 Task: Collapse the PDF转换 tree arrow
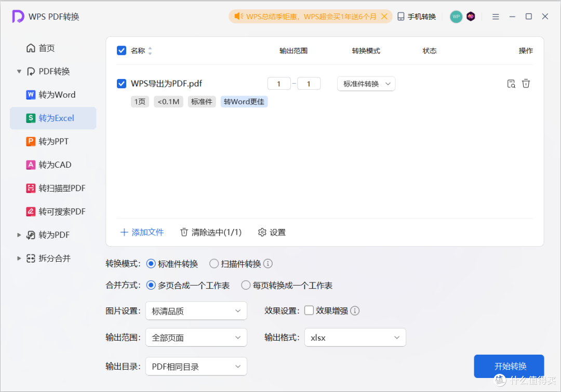coord(19,72)
